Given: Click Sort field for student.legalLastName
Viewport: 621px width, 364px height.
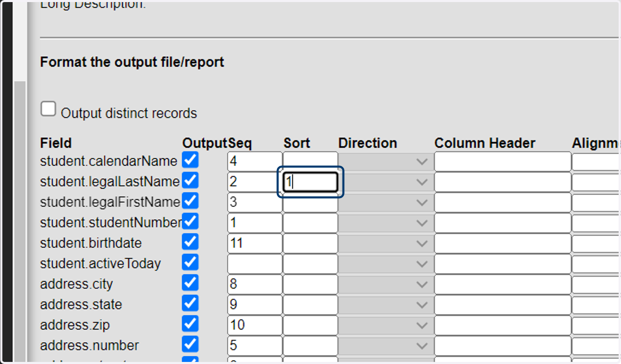Looking at the screenshot, I should pyautogui.click(x=310, y=182).
